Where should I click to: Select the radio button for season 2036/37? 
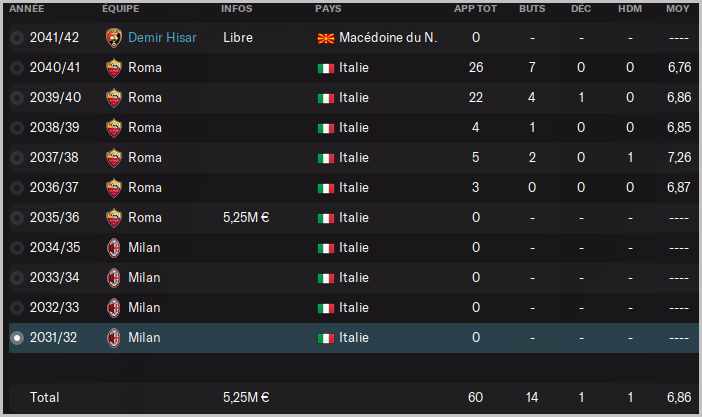click(x=17, y=188)
